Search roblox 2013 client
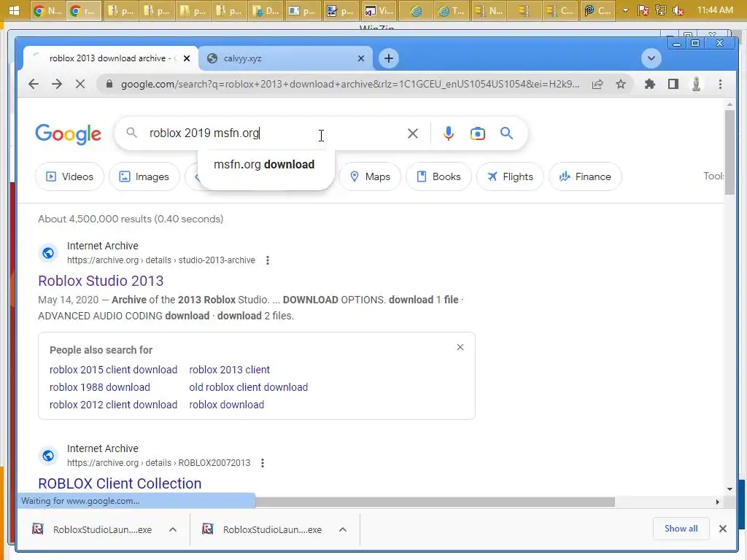 (x=230, y=370)
